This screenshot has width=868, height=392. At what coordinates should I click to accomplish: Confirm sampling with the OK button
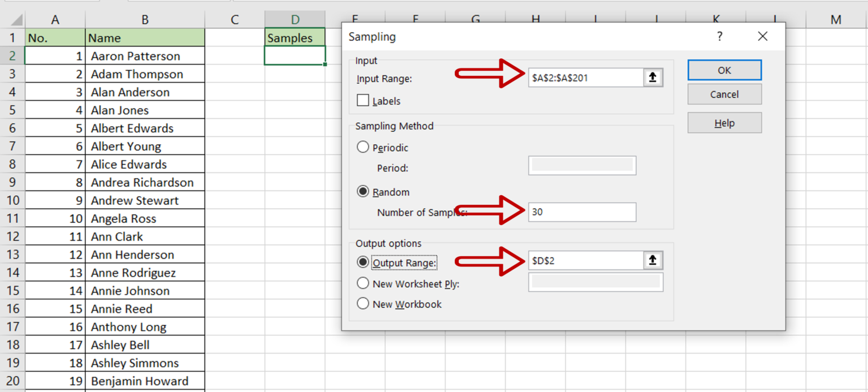pos(724,70)
